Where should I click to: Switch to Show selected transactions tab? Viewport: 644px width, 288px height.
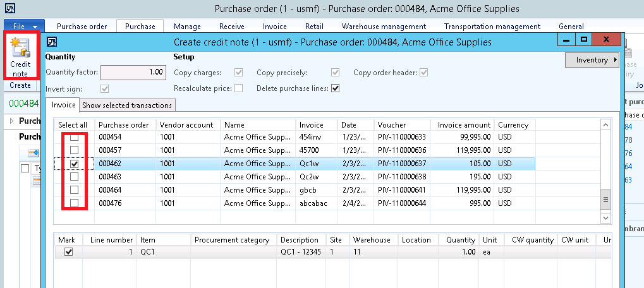(127, 105)
